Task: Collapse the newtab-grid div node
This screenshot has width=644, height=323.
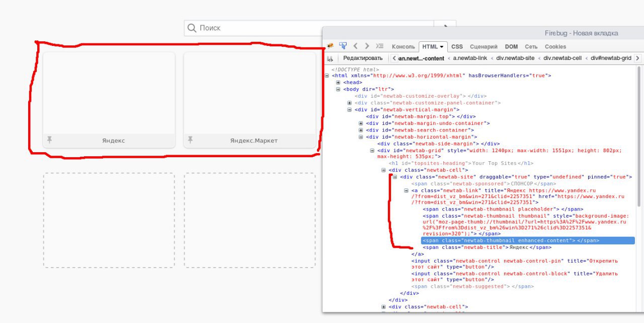Action: point(372,150)
